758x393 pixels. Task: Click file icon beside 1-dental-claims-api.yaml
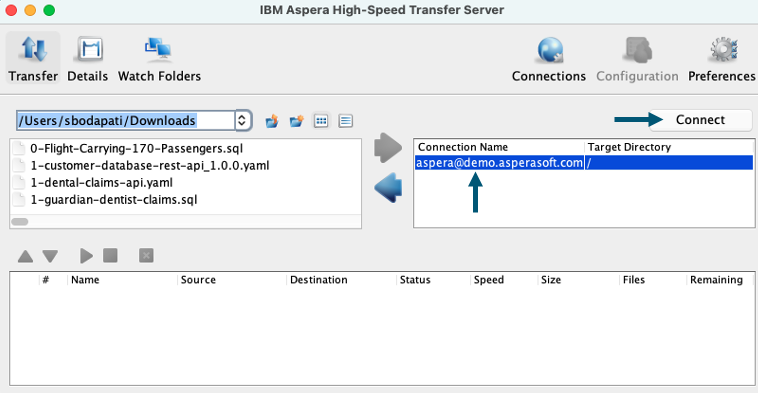click(19, 183)
